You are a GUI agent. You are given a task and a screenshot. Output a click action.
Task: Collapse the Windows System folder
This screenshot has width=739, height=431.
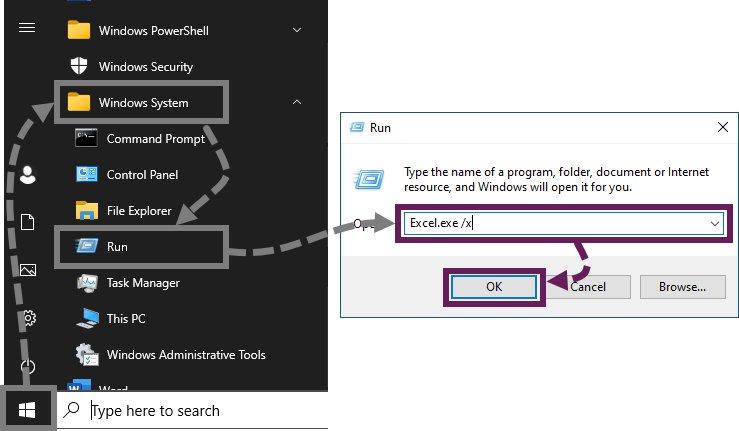pyautogui.click(x=297, y=102)
